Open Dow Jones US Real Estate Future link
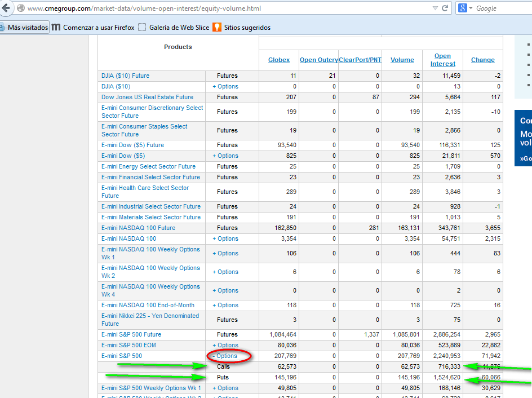 point(147,97)
